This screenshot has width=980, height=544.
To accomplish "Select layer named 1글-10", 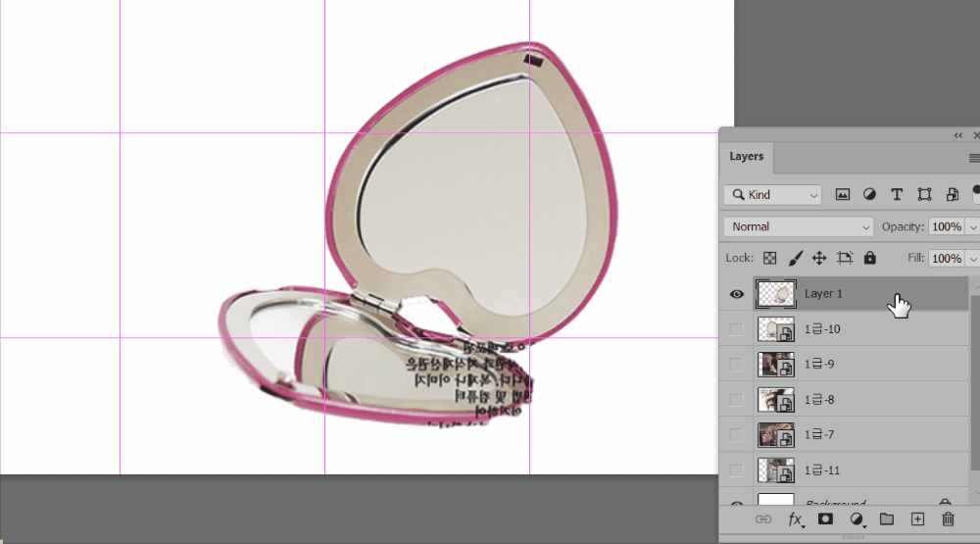I will coord(822,329).
